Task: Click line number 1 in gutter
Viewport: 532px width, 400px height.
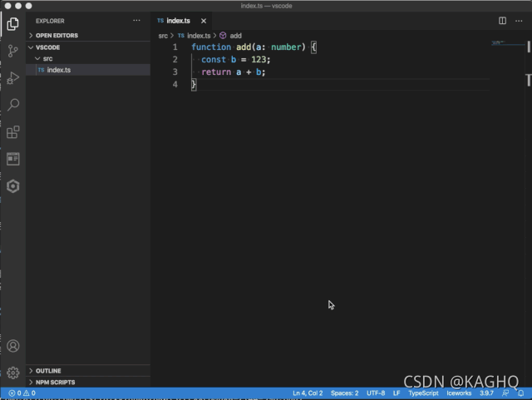Action: (x=175, y=47)
